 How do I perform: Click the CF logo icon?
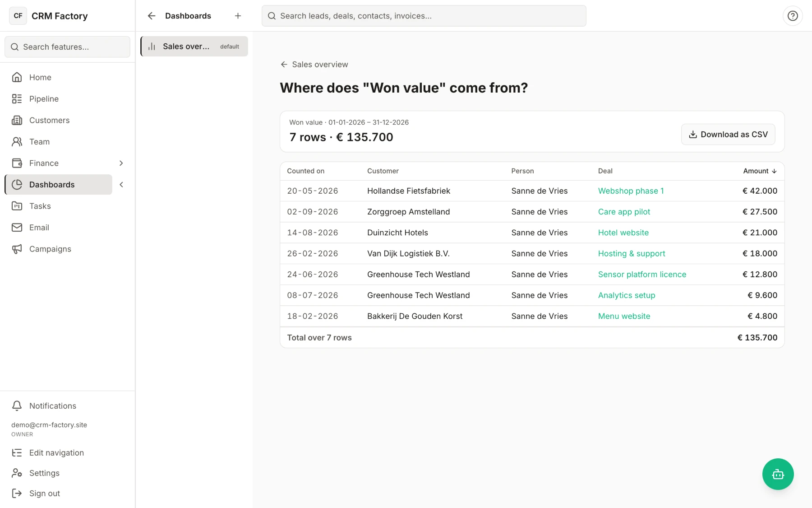click(x=18, y=16)
